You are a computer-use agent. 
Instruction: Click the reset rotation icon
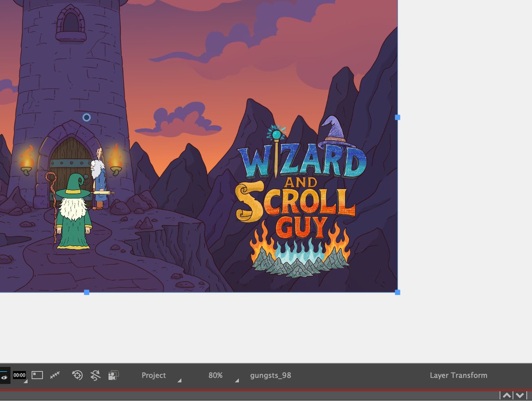pyautogui.click(x=95, y=375)
